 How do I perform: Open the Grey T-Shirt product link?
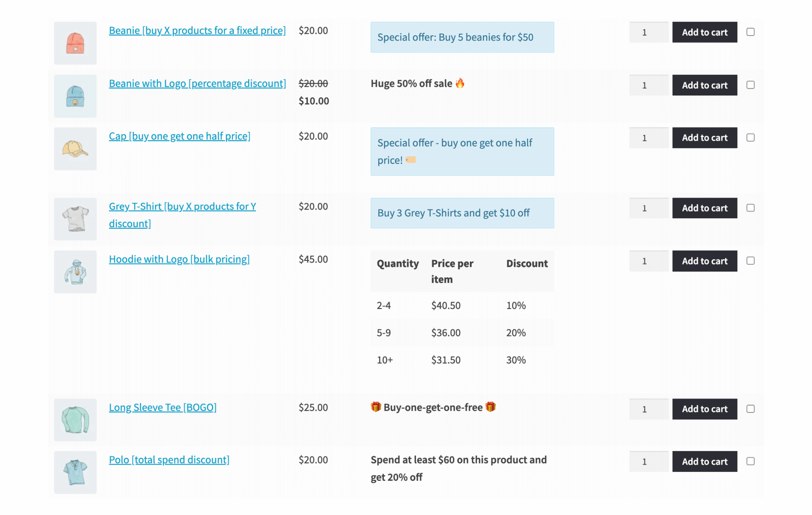[182, 206]
